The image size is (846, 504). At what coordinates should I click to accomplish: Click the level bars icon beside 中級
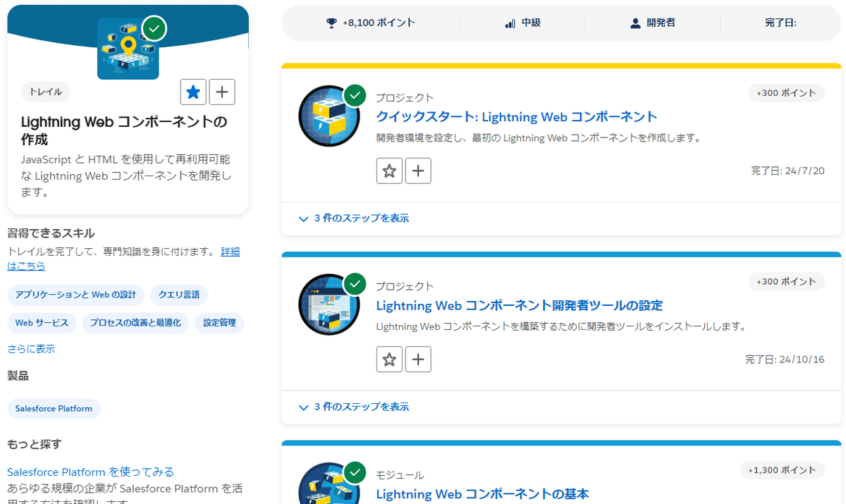pyautogui.click(x=510, y=23)
